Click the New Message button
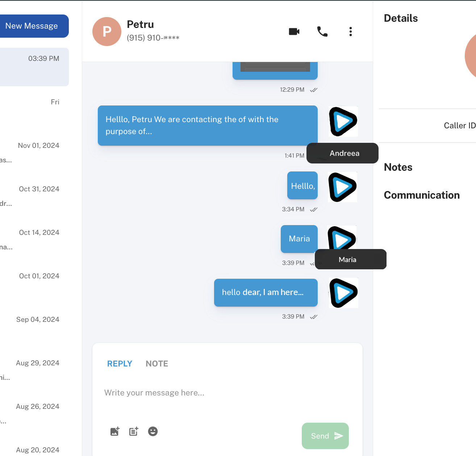Image resolution: width=476 pixels, height=456 pixels. (32, 26)
